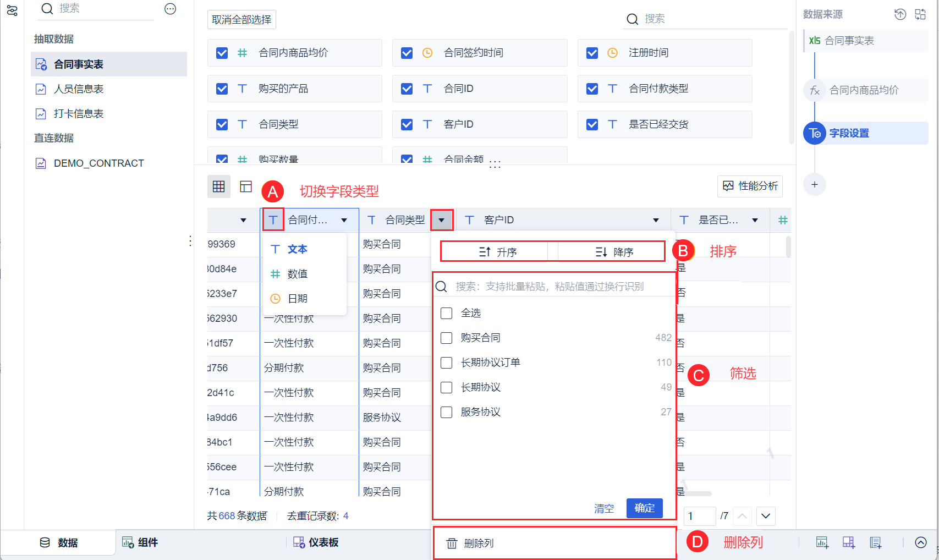The width and height of the screenshot is (939, 560).
Task: Uncheck the 注册时间 field checkbox
Action: tap(592, 53)
